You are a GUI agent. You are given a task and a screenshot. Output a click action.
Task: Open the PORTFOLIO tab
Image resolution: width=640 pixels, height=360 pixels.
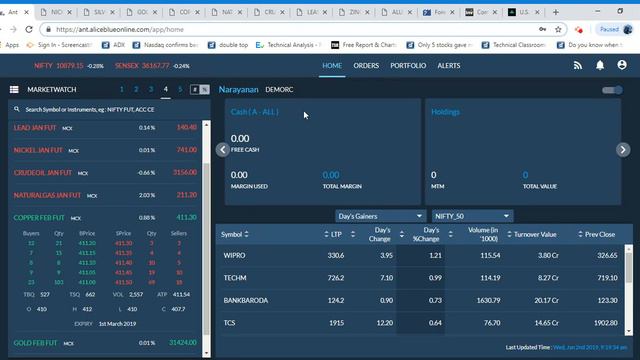pos(408,66)
